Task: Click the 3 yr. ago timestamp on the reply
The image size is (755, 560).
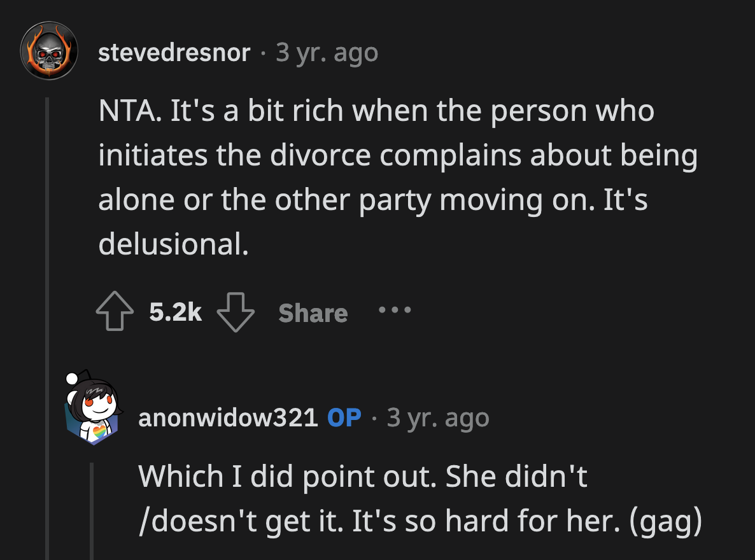Action: (x=437, y=417)
